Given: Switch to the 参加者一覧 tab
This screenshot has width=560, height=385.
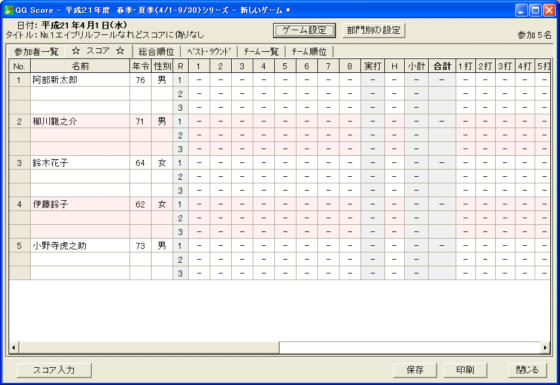Looking at the screenshot, I should point(36,52).
